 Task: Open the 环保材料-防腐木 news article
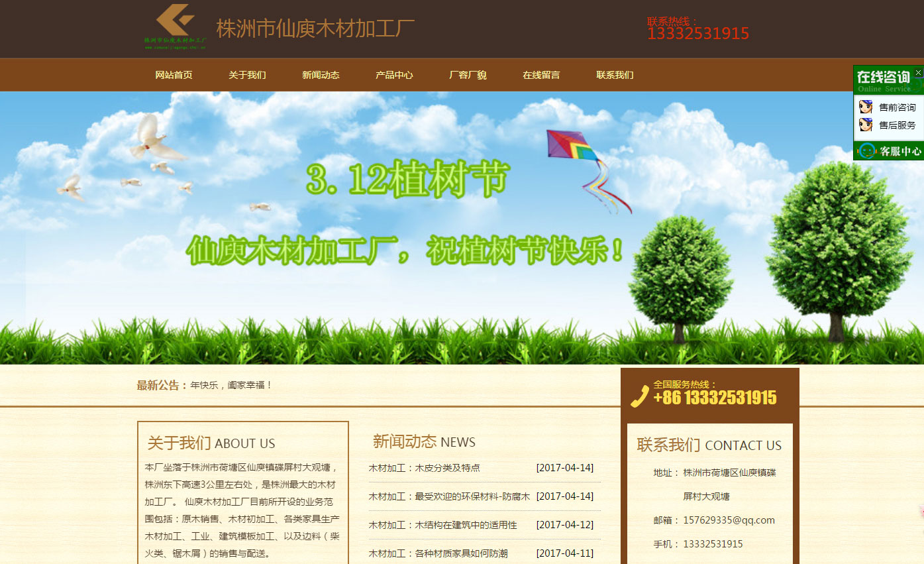coord(449,496)
